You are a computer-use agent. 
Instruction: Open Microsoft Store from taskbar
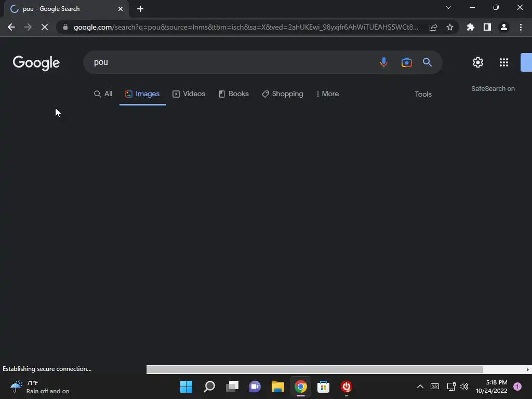[323, 387]
